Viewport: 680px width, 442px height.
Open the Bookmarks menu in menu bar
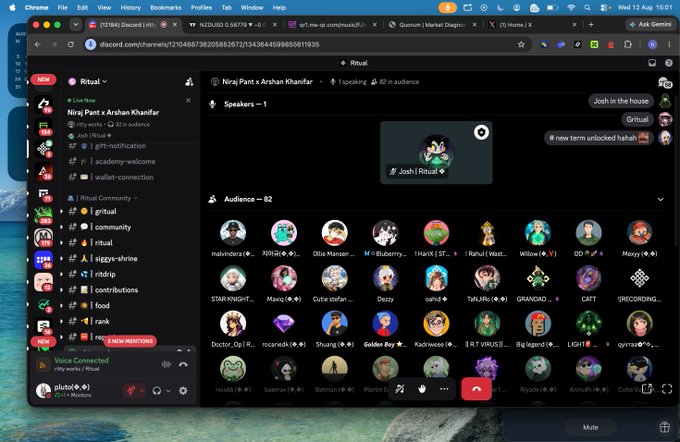click(166, 7)
